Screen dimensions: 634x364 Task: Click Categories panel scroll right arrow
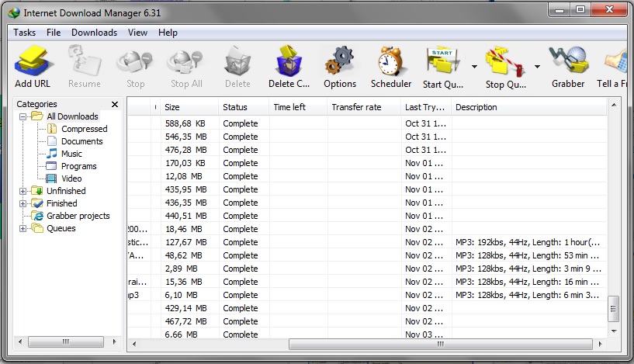(x=114, y=341)
